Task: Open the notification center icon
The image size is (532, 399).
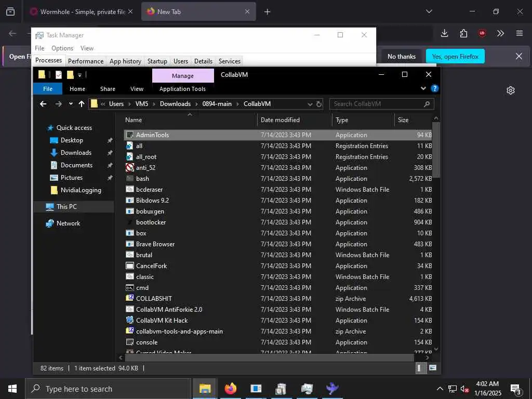Action: (x=515, y=389)
